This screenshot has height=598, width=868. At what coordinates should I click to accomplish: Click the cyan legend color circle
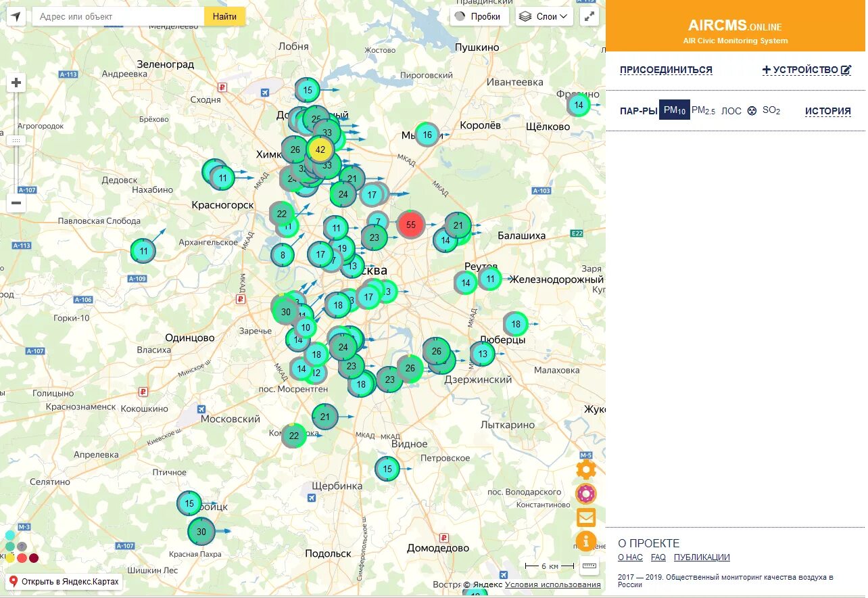click(9, 535)
